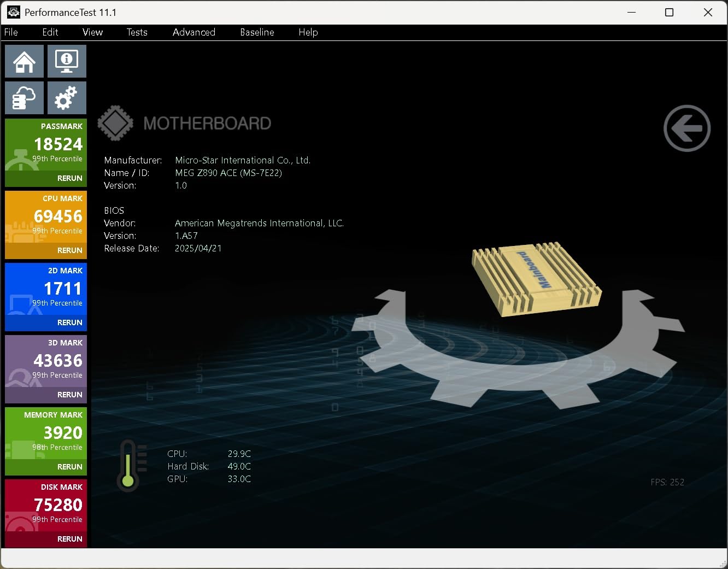The height and width of the screenshot is (569, 728).
Task: Rerun the 2D Mark test
Action: pyautogui.click(x=70, y=322)
